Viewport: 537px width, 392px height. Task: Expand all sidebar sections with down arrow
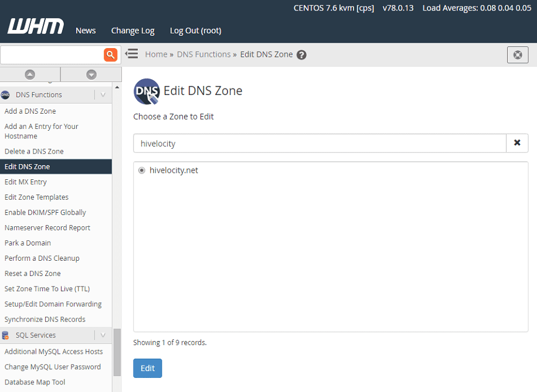[x=91, y=74]
